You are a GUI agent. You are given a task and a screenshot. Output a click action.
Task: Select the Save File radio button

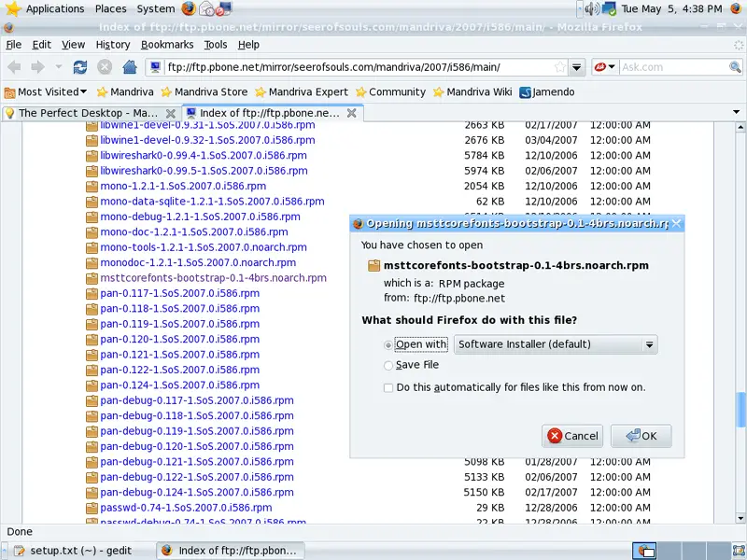coord(388,365)
